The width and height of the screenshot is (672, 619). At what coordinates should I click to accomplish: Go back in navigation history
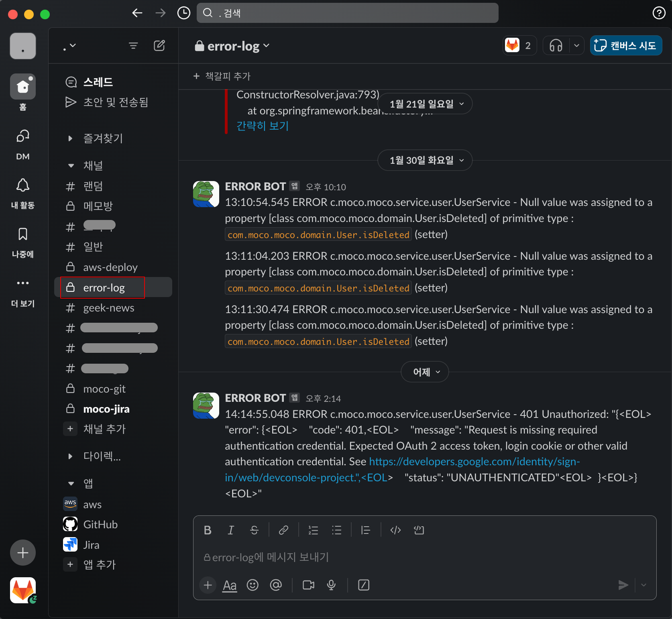coord(137,13)
